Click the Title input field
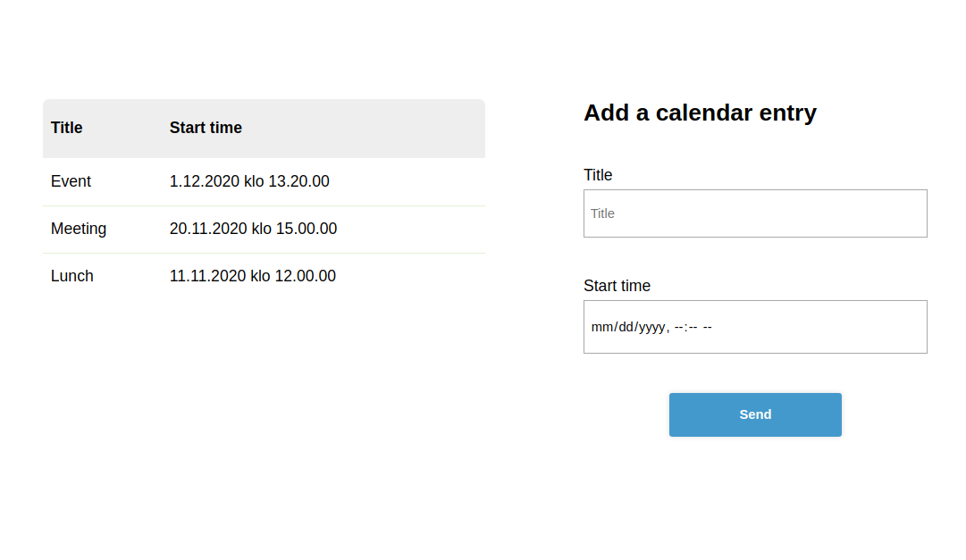The height and width of the screenshot is (560, 966). click(755, 213)
